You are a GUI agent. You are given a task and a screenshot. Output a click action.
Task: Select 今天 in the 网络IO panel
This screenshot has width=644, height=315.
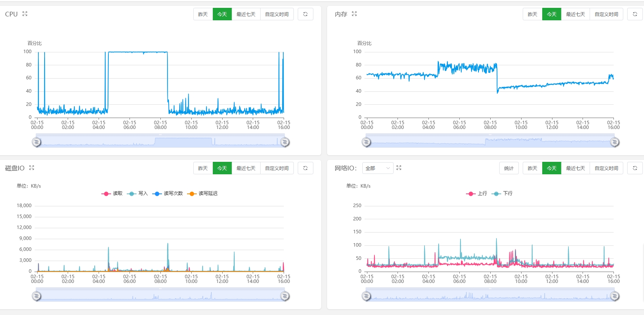coord(552,168)
